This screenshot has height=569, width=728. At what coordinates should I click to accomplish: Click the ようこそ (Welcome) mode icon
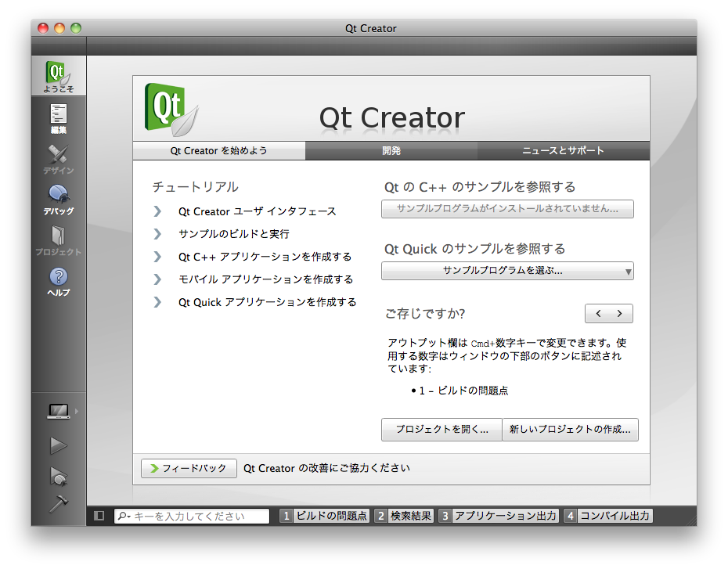[59, 77]
